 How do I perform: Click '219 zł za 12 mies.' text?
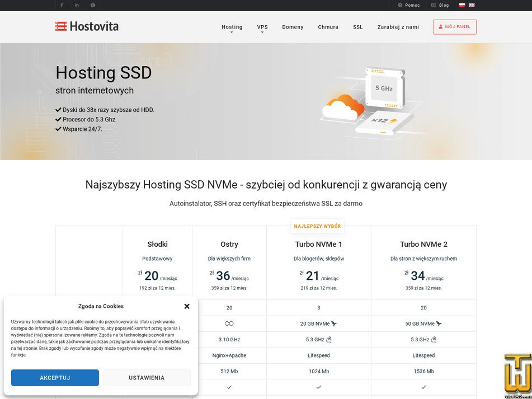319,288
